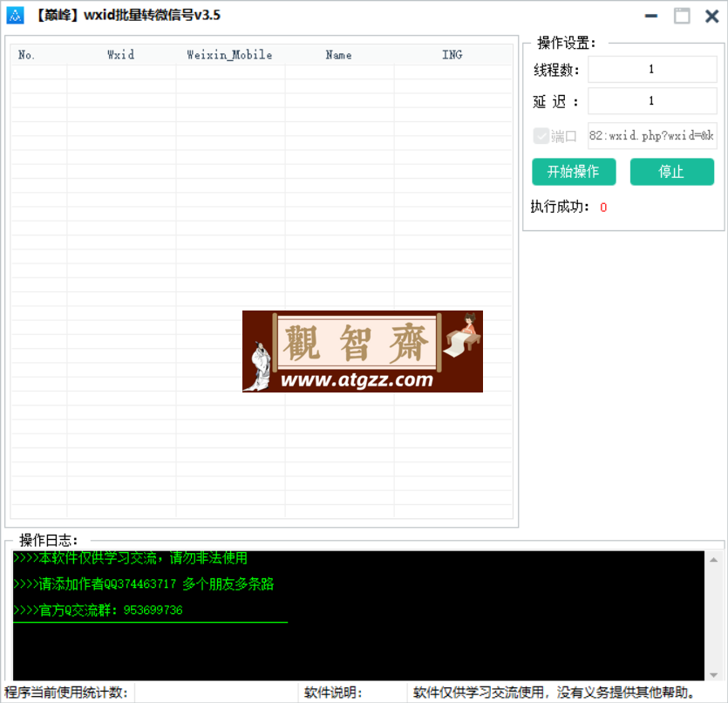
Task: Click the log scrollbar up arrow
Action: click(x=713, y=560)
